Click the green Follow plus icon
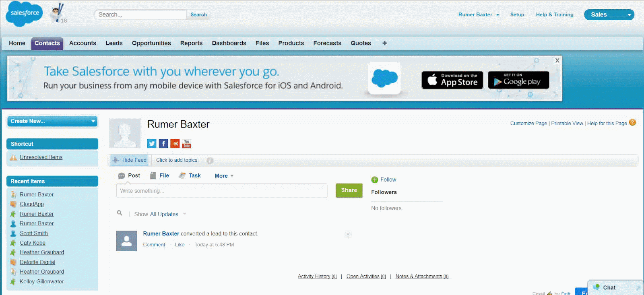644x295 pixels. (375, 180)
